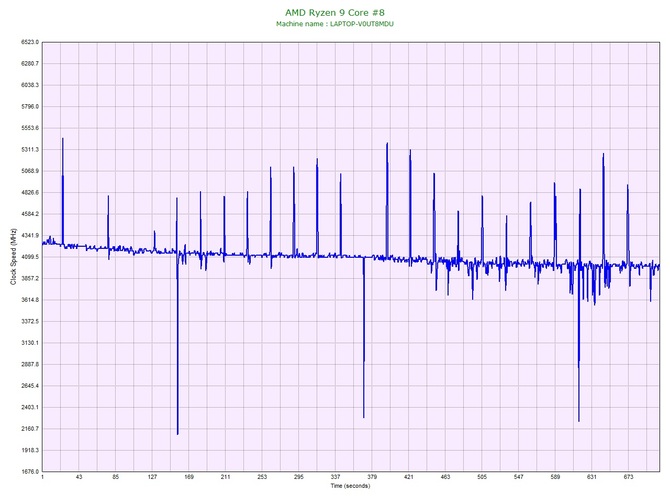Select the 43 tick on the time axis
The image size is (670, 503).
pos(79,478)
